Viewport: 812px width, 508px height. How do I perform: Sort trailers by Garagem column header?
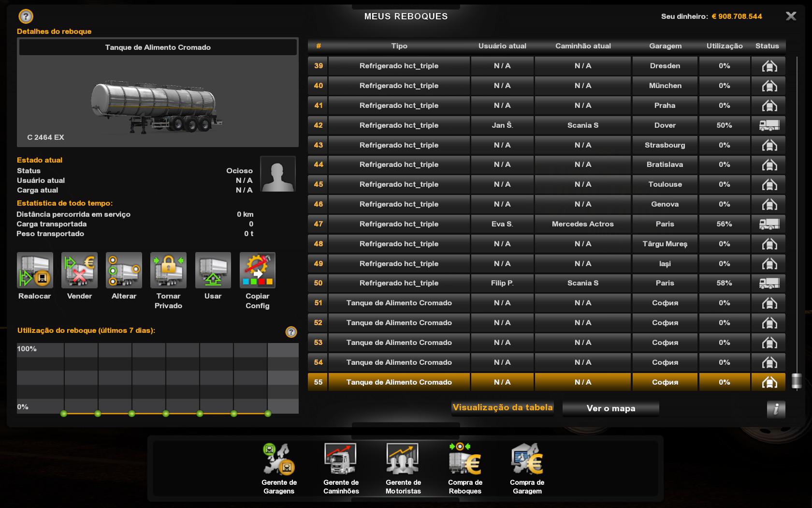pyautogui.click(x=665, y=46)
